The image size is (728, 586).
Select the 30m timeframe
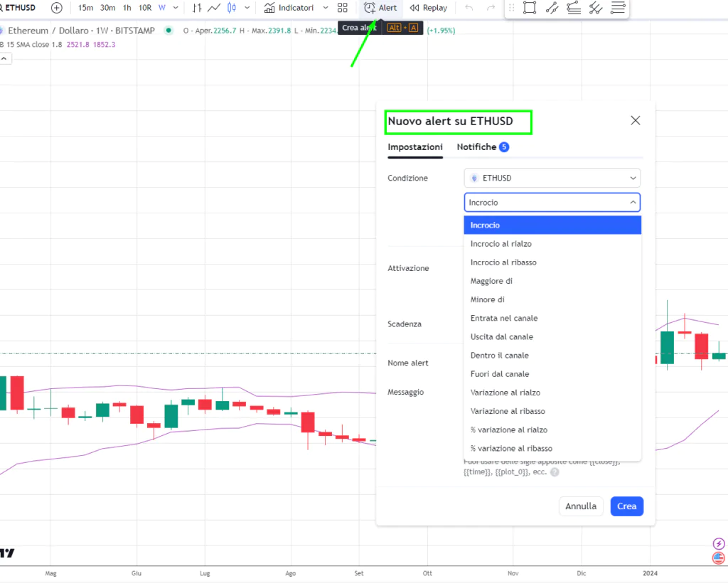point(108,8)
